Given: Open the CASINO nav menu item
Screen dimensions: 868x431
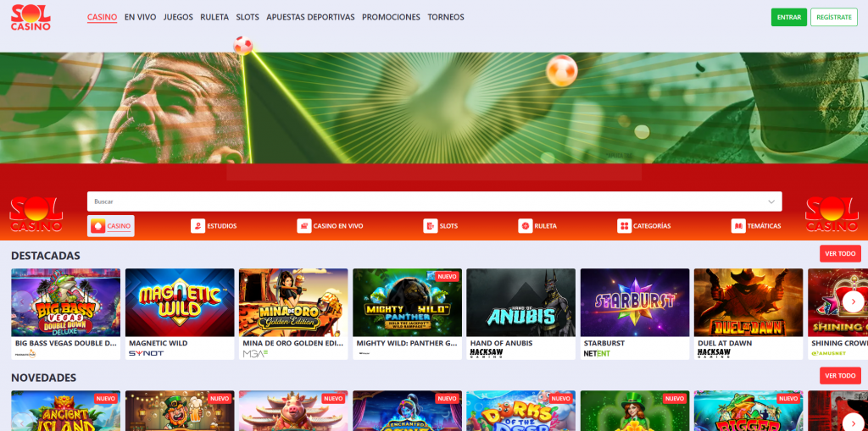Looking at the screenshot, I should coord(102,17).
